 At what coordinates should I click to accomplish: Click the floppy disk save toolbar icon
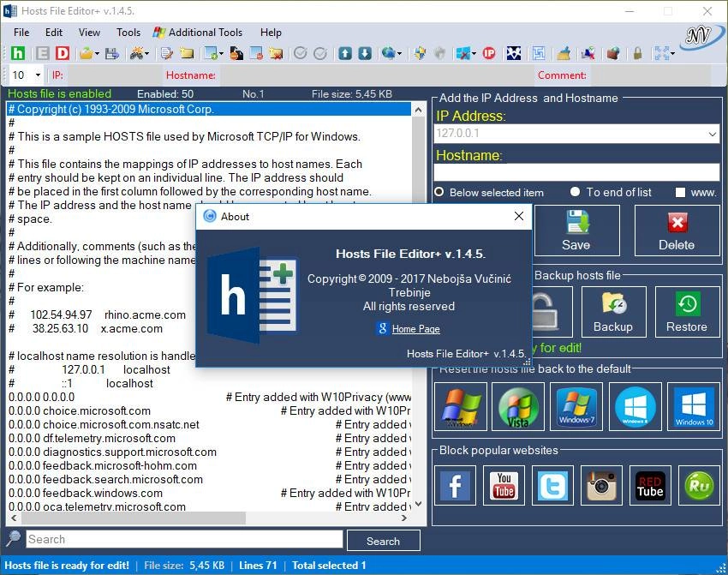click(112, 53)
